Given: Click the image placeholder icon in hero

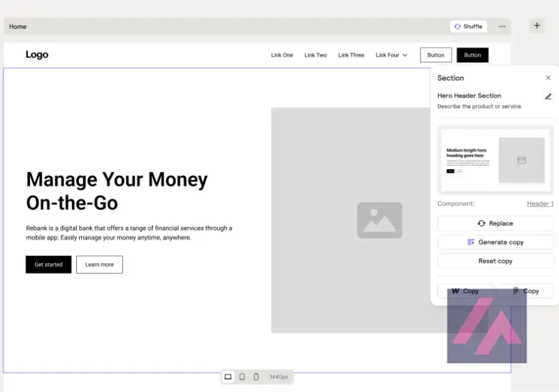Looking at the screenshot, I should 379,220.
